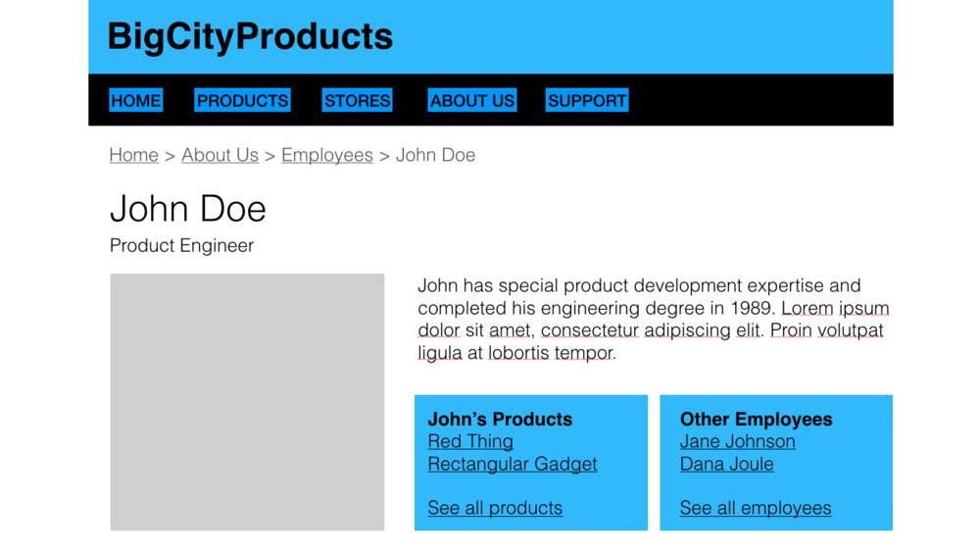Click the gray profile photo placeholder
Image resolution: width=980 pixels, height=554 pixels.
(x=247, y=402)
